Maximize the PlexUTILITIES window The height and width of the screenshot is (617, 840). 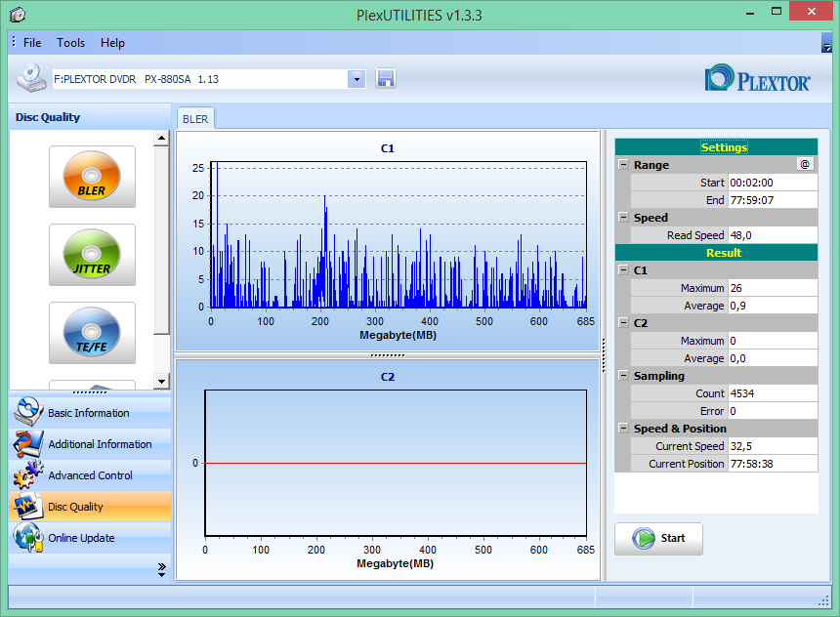(x=777, y=12)
